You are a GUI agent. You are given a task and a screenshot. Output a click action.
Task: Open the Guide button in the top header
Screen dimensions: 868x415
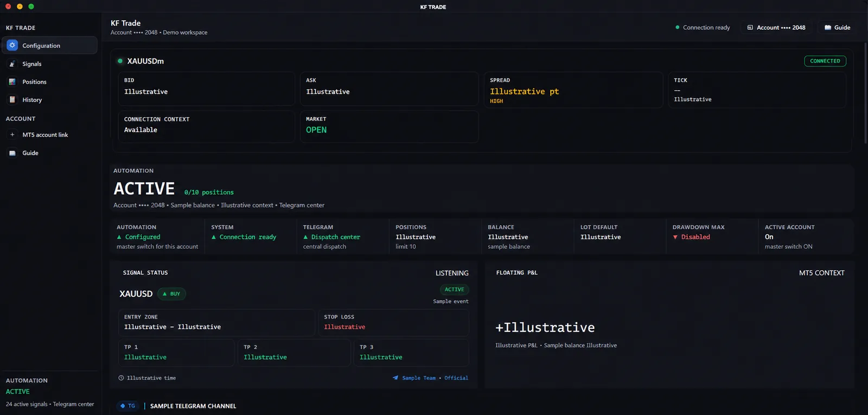[x=837, y=28]
